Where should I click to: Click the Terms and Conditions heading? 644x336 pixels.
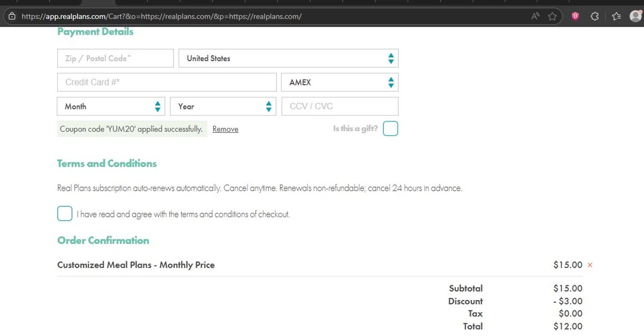click(x=107, y=164)
